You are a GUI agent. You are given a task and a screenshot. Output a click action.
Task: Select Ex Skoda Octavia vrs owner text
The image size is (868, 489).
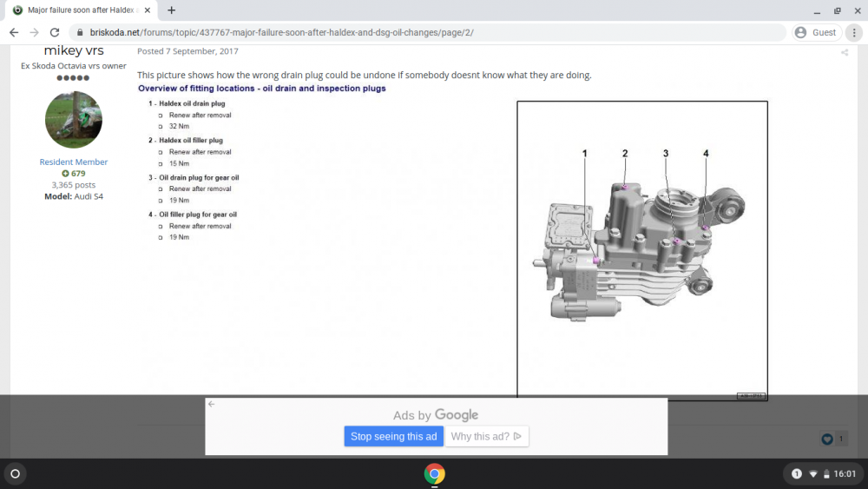[74, 66]
